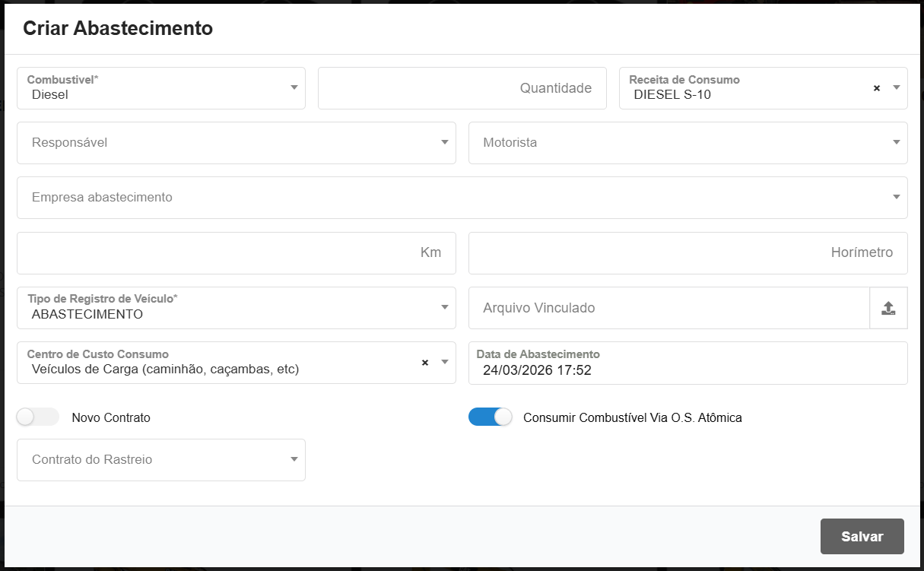Image resolution: width=924 pixels, height=571 pixels.
Task: Clear the Receita de Consumo selection
Action: (876, 88)
